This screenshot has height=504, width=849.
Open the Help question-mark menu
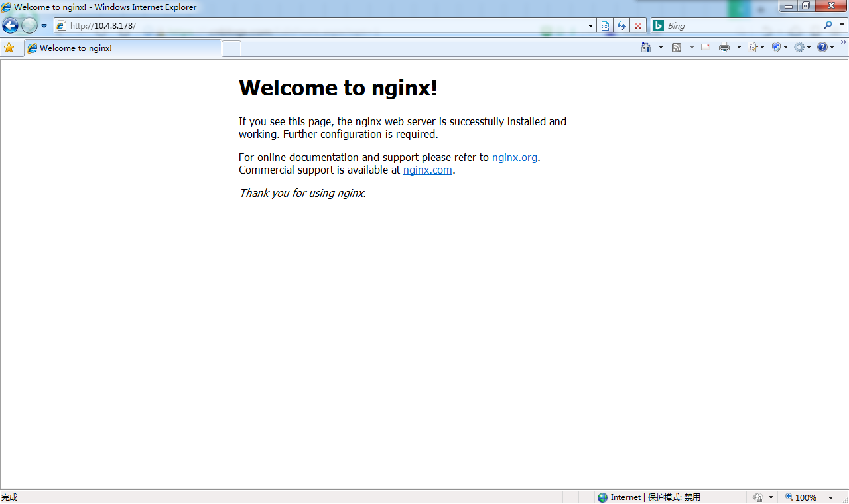[x=826, y=47]
